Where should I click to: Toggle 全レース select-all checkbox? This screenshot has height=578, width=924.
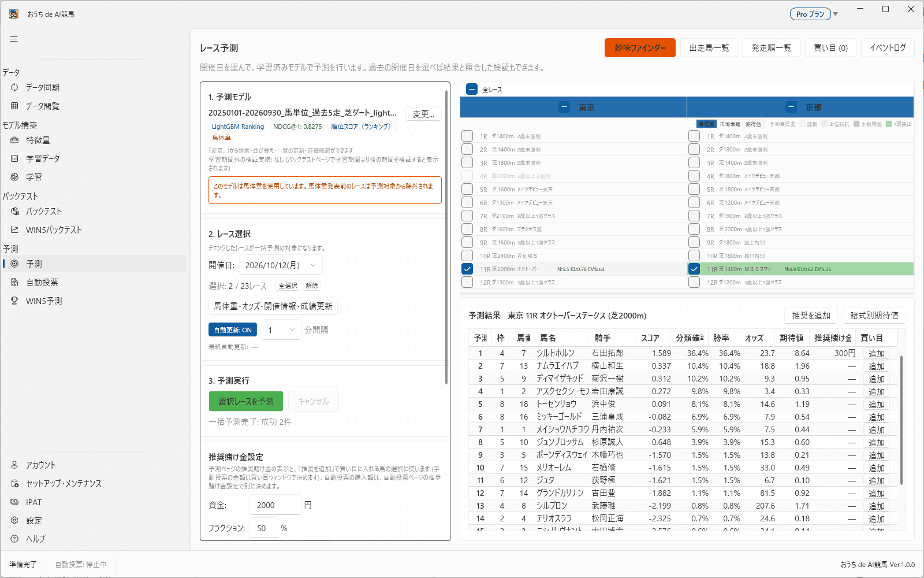pos(472,90)
